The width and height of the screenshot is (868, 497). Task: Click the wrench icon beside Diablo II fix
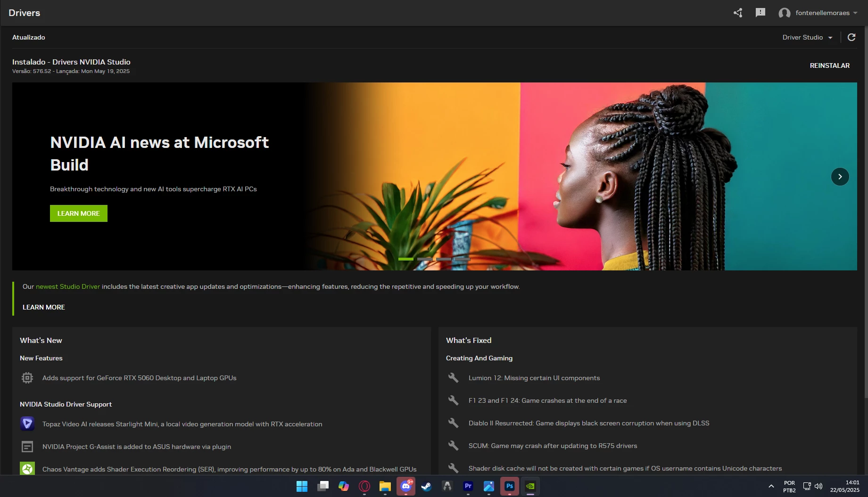453,423
